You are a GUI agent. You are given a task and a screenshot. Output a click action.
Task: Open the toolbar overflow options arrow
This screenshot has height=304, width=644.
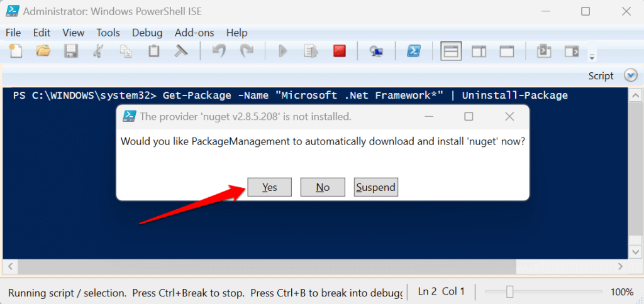[x=592, y=58]
